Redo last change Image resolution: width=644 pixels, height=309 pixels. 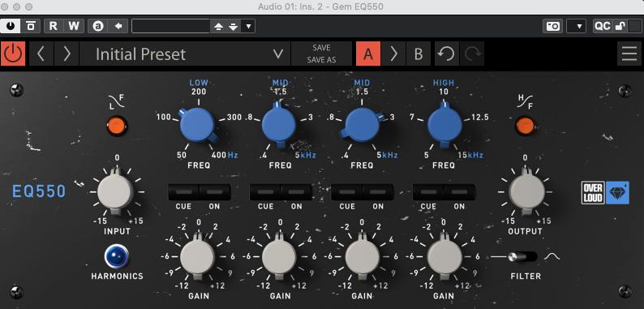click(x=472, y=54)
